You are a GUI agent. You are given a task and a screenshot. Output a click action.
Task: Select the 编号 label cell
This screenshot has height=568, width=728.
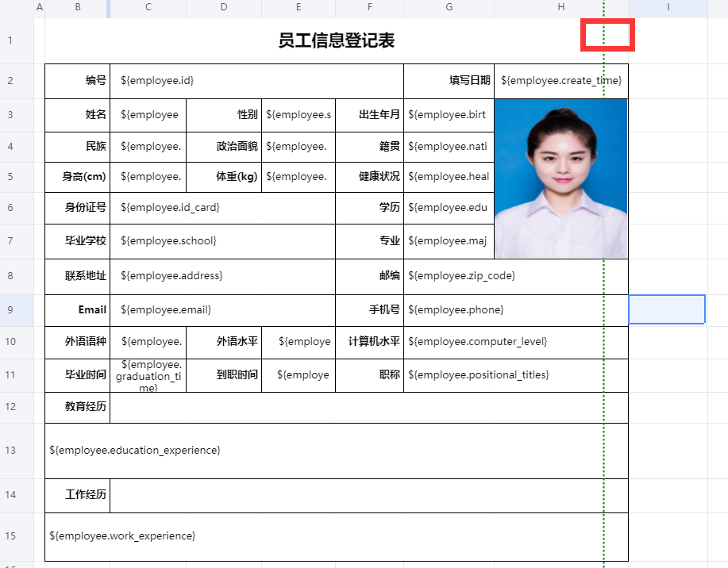click(x=78, y=81)
